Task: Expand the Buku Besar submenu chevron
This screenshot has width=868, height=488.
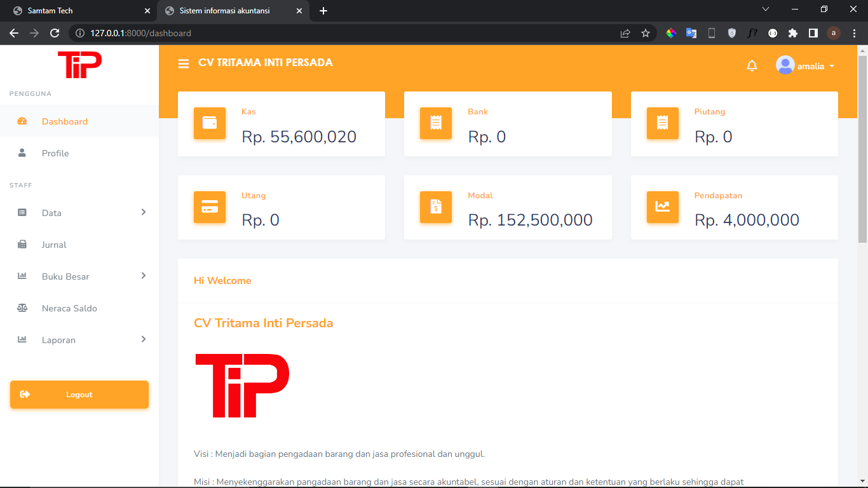Action: [144, 276]
